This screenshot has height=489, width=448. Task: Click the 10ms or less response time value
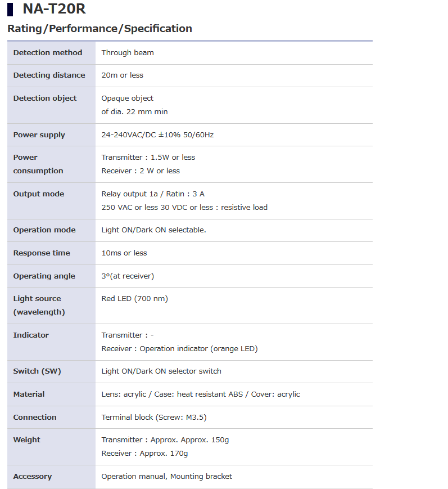tap(124, 253)
